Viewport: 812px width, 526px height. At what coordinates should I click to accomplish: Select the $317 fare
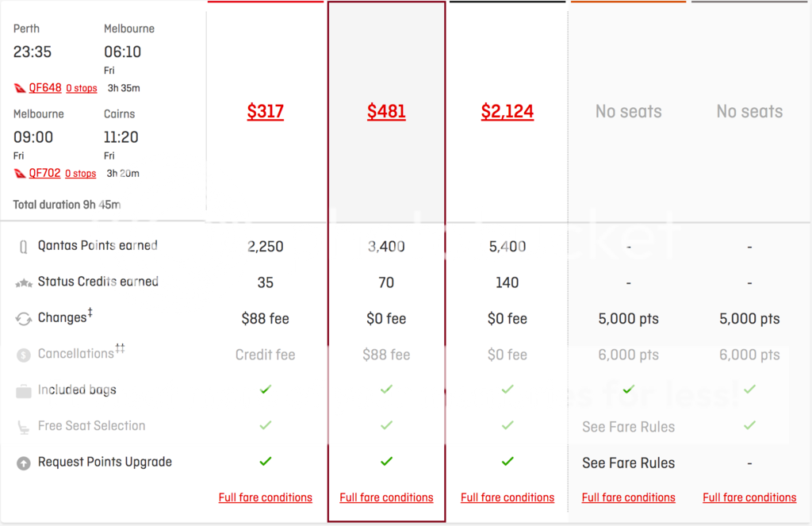(x=265, y=112)
